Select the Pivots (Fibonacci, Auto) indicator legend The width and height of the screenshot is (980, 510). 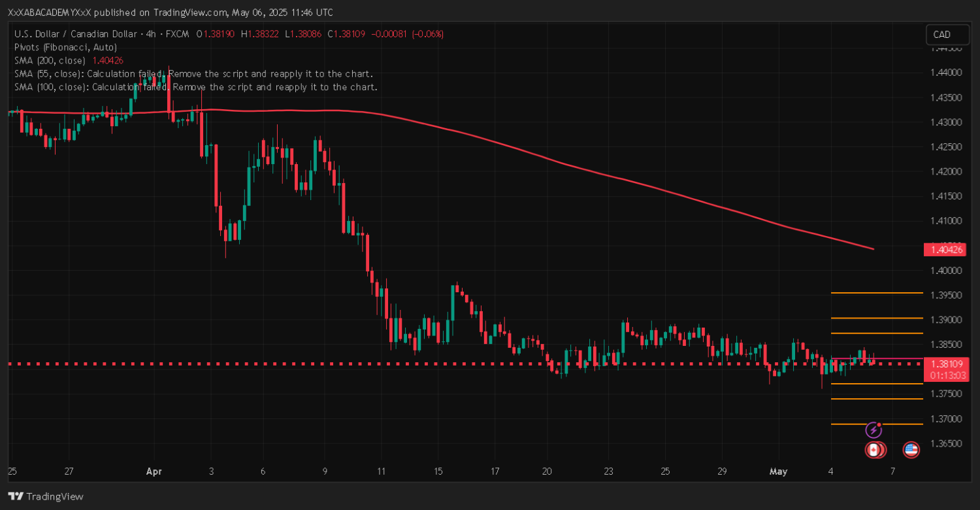click(x=65, y=47)
